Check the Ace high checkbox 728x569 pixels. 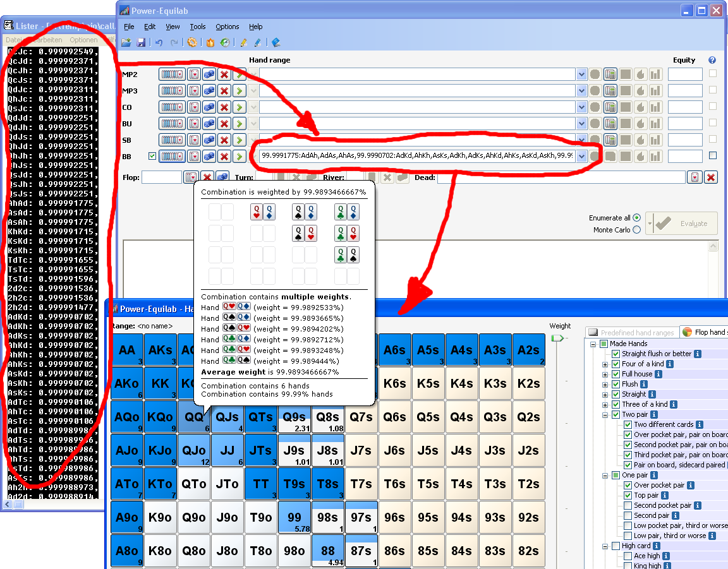628,556
